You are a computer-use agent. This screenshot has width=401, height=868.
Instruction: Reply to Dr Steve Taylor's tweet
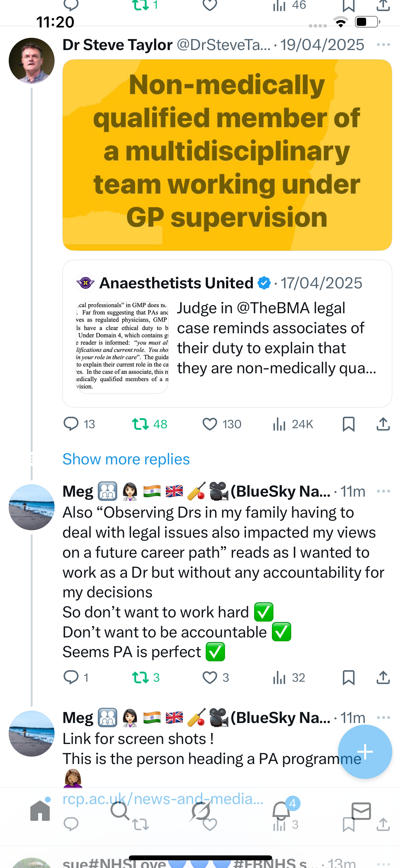click(x=71, y=424)
